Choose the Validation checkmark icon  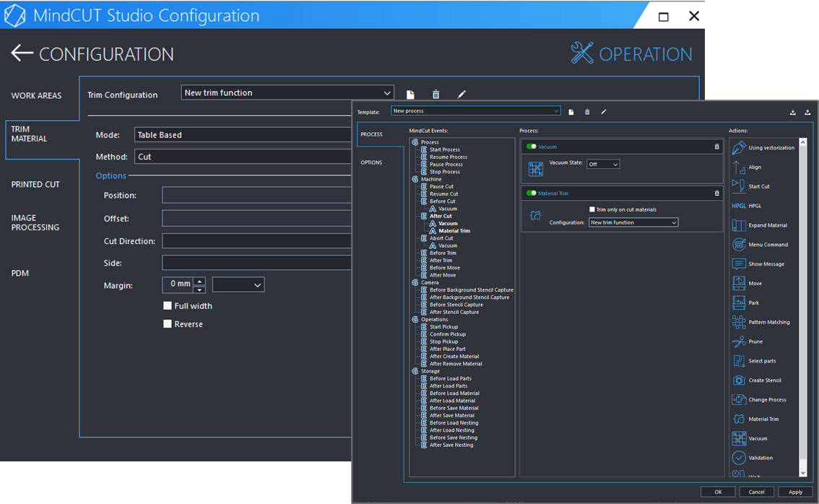[x=739, y=458]
